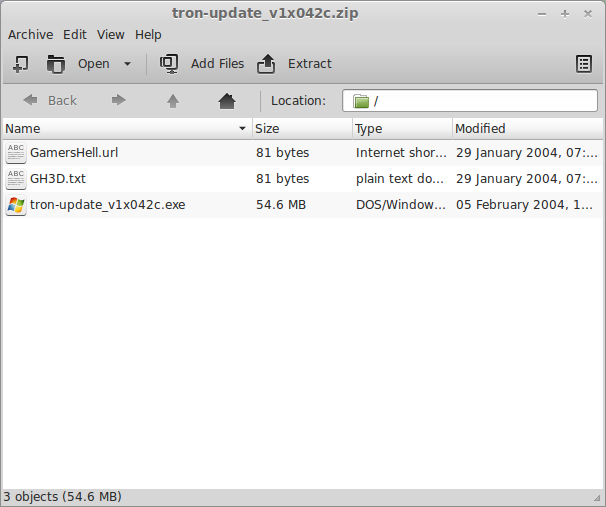Click the Extract toolbar icon

[266, 64]
